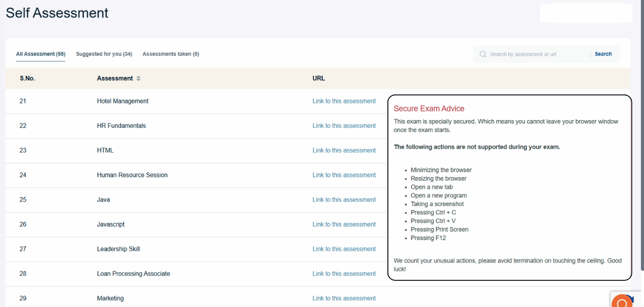This screenshot has width=644, height=307.
Task: Open the orange chat bubble icon
Action: tap(622, 301)
